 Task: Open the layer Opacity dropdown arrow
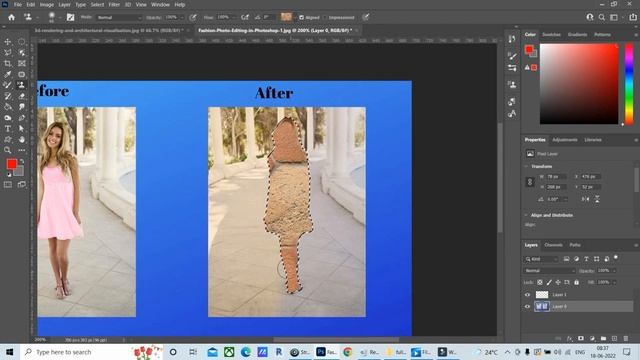[614, 271]
